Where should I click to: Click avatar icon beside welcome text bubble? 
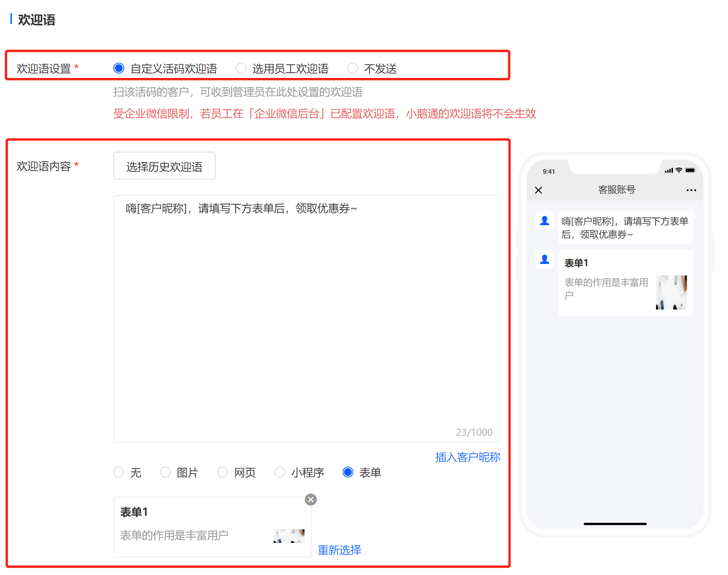[x=545, y=221]
